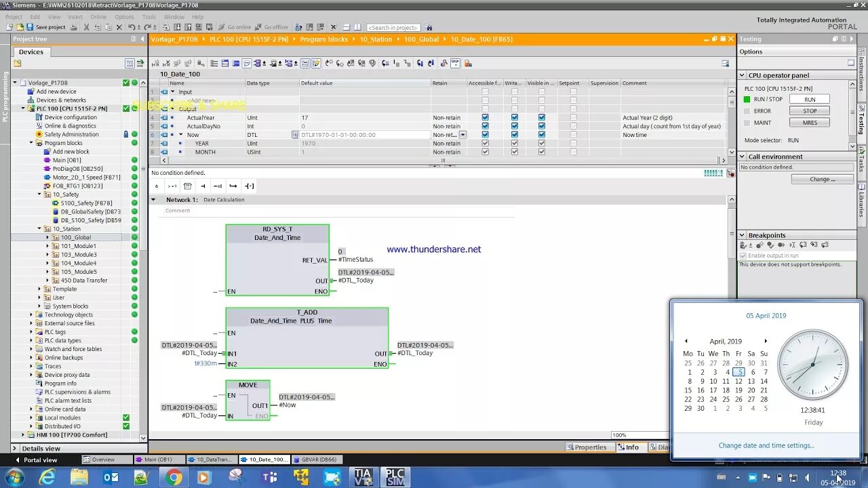The image size is (868, 488).
Task: Click next month arrow in calendar
Action: pos(766,341)
